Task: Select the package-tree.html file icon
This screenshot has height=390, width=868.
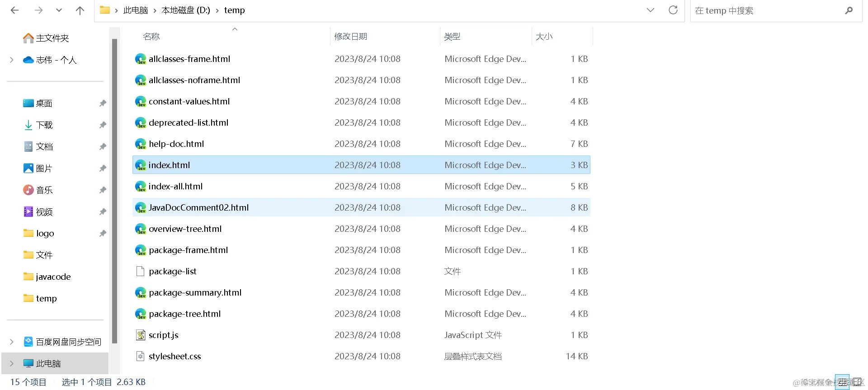Action: (x=141, y=314)
